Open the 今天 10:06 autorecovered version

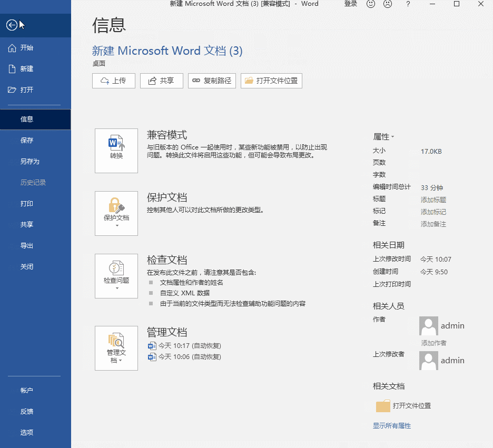(x=184, y=357)
